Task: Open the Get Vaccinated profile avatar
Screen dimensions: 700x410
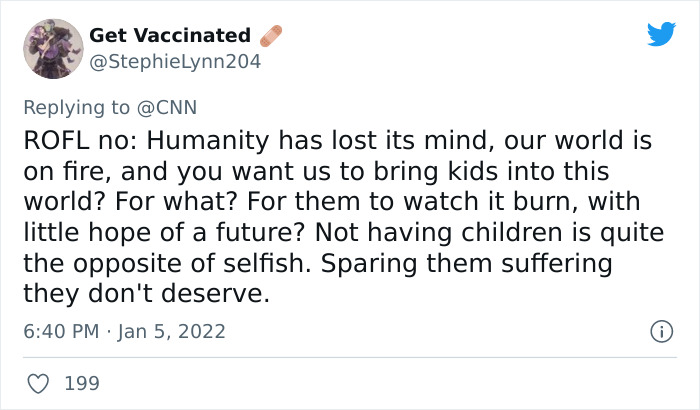Action: 53,49
